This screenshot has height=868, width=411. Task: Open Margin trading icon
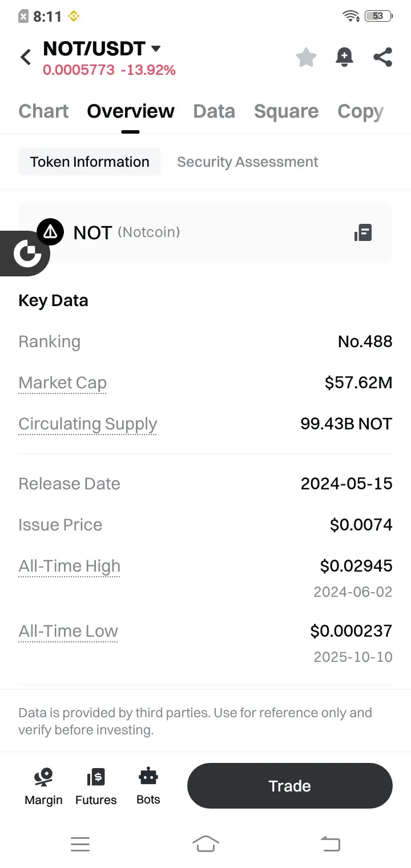click(43, 786)
